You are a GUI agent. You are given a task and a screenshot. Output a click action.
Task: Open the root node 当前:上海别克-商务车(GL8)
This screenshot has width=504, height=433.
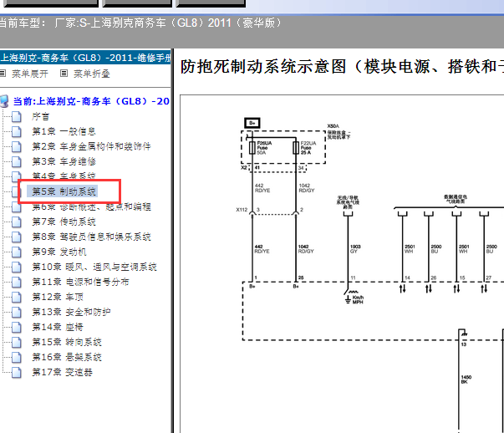click(x=91, y=101)
